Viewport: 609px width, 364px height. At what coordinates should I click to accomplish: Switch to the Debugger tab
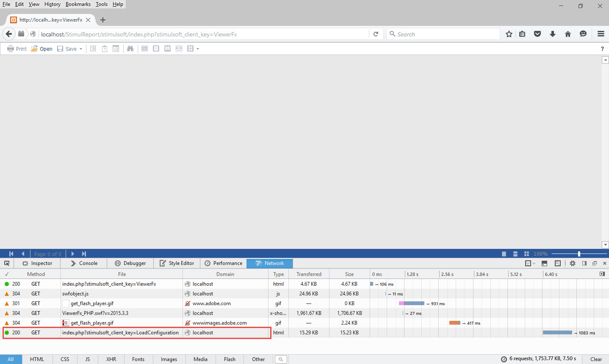[130, 263]
